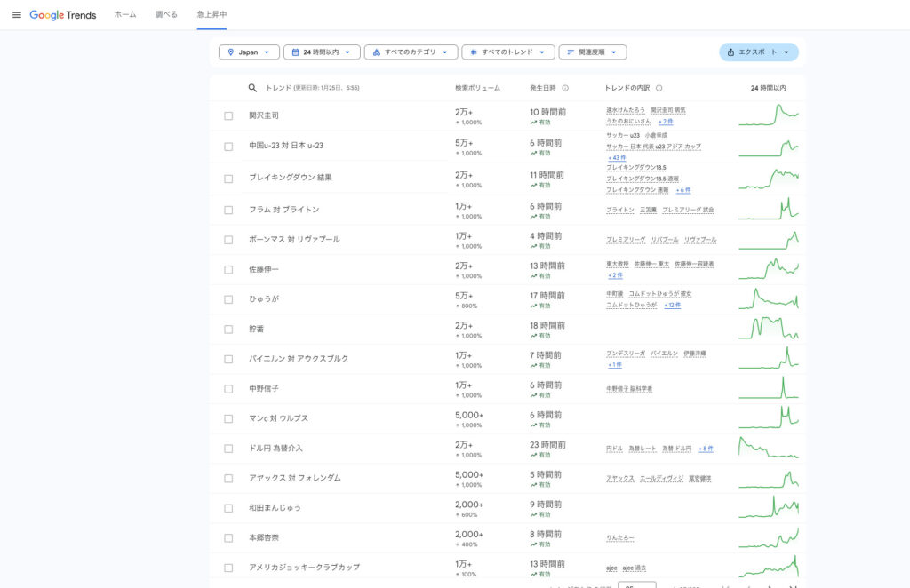Click the export icon in エクスポート button
Image resolution: width=910 pixels, height=588 pixels.
coord(730,52)
